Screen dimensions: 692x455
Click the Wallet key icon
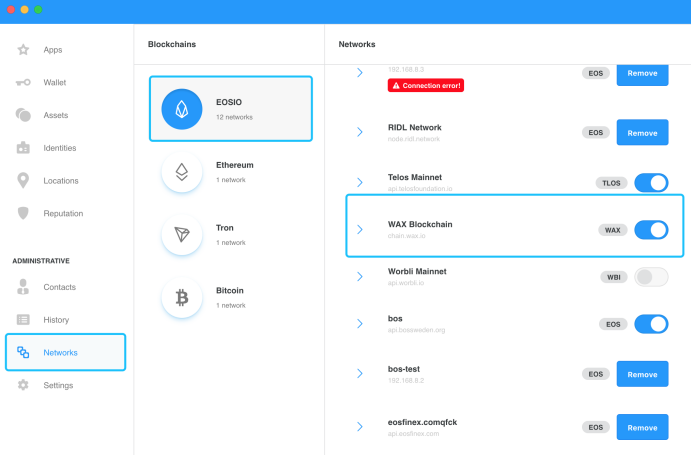(23, 83)
